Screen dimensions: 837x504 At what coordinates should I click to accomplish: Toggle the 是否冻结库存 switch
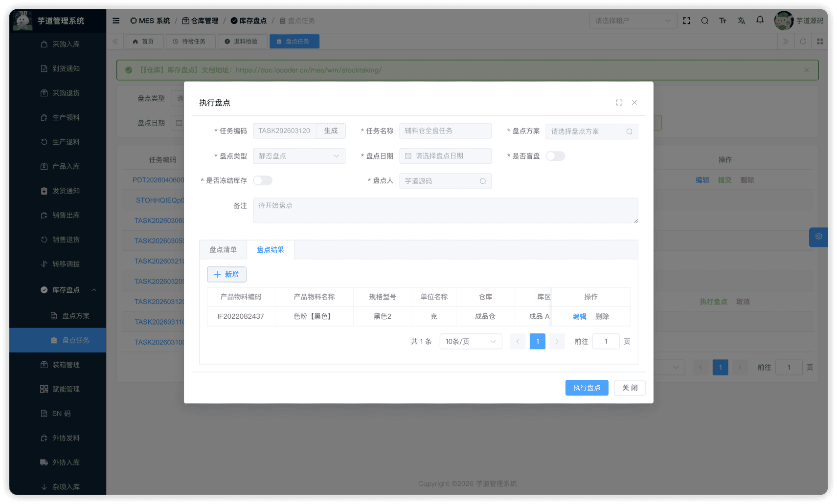click(x=263, y=181)
